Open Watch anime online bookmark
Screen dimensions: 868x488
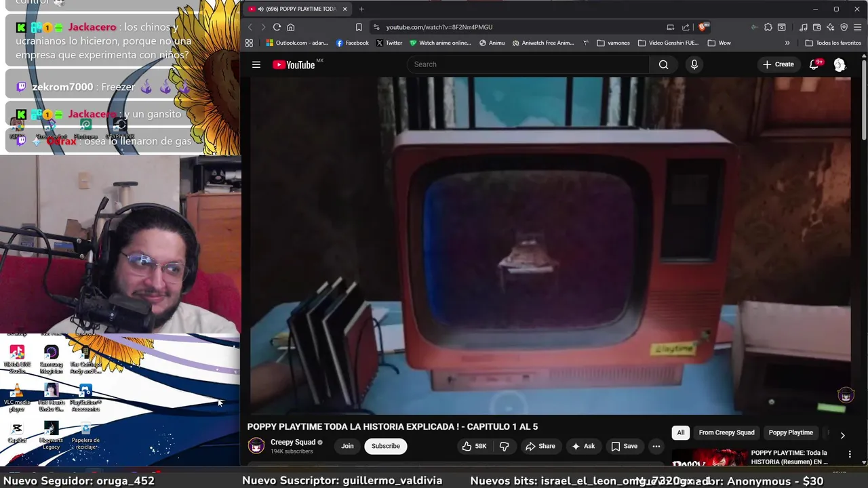[439, 43]
